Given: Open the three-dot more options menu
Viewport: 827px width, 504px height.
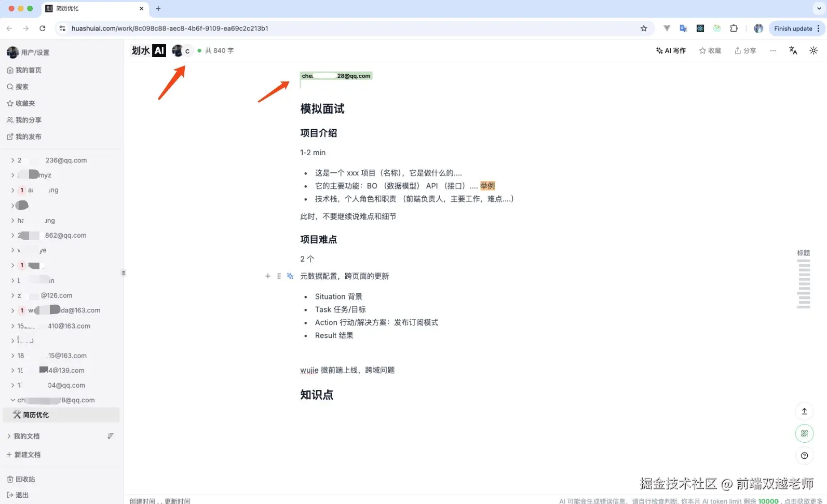Looking at the screenshot, I should tap(773, 50).
